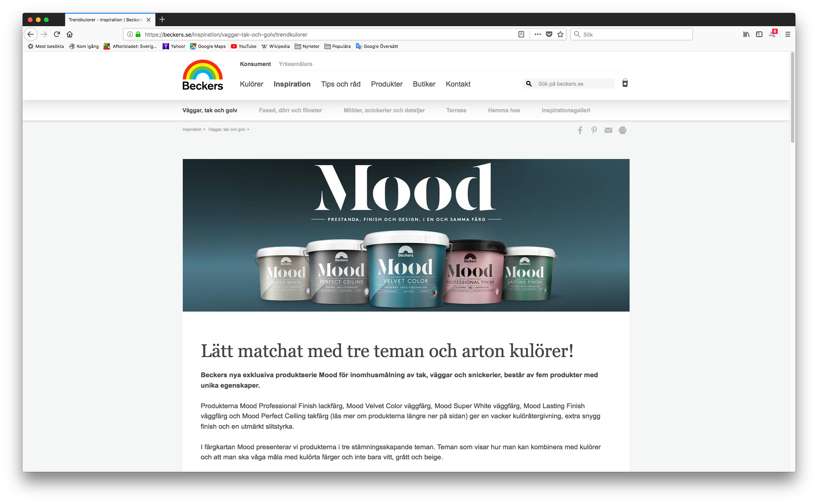Go to Butiker page
This screenshot has width=818, height=504.
click(x=424, y=84)
